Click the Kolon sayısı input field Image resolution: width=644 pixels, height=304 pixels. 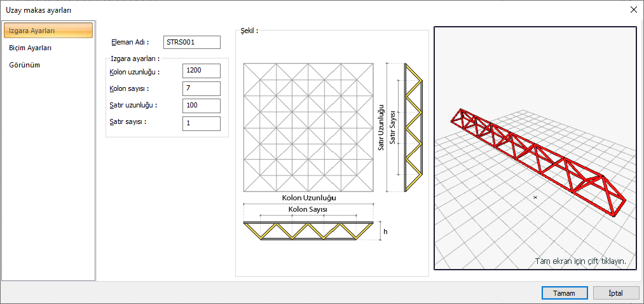click(x=202, y=88)
